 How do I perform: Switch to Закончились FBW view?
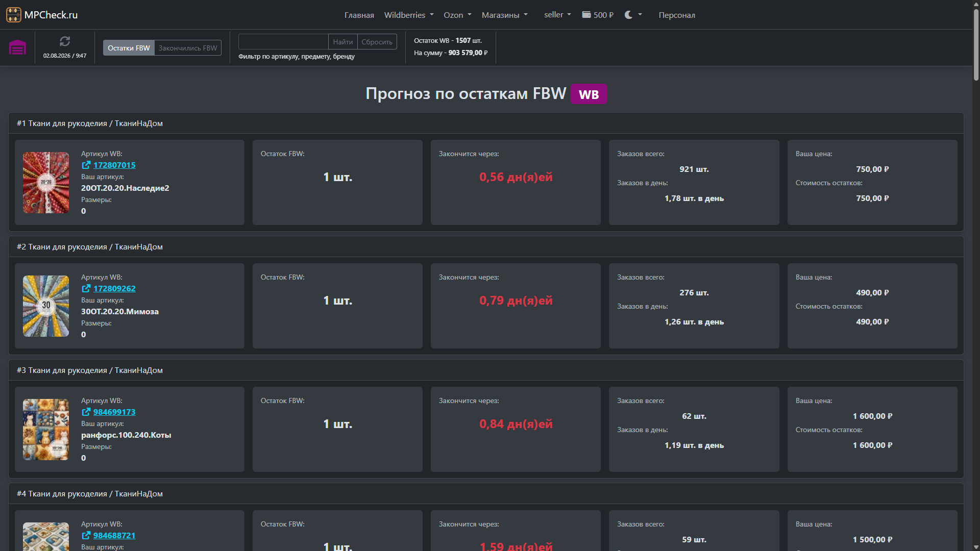click(x=188, y=48)
